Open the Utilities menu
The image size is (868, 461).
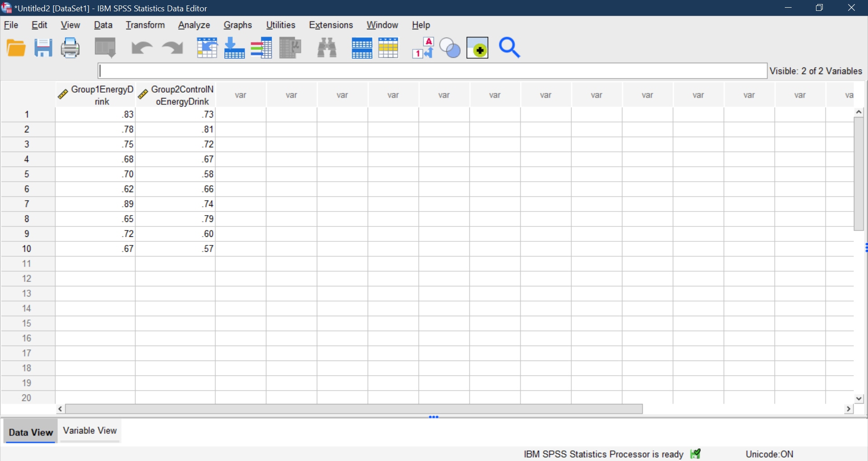(x=281, y=25)
